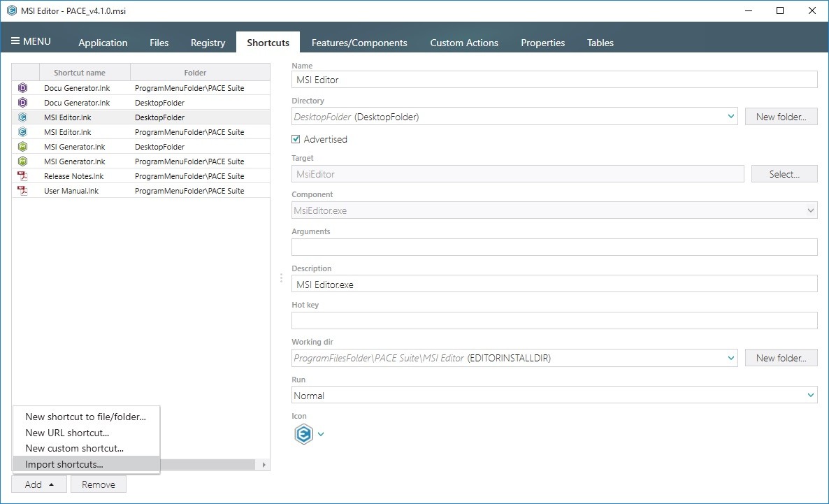
Task: Click ProgramMenuFolder\PACE Suite in User Manual.lnk row
Action: [189, 191]
